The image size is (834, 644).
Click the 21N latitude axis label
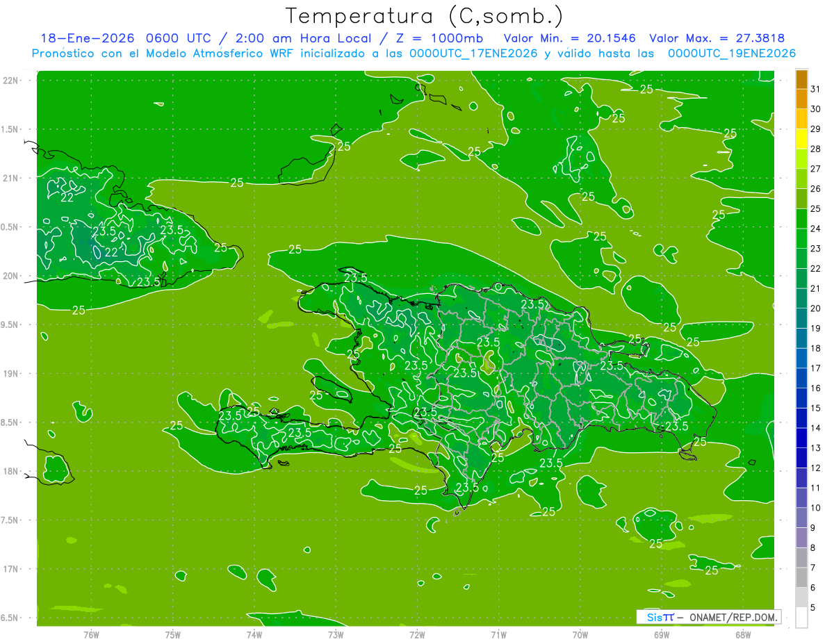tap(11, 178)
